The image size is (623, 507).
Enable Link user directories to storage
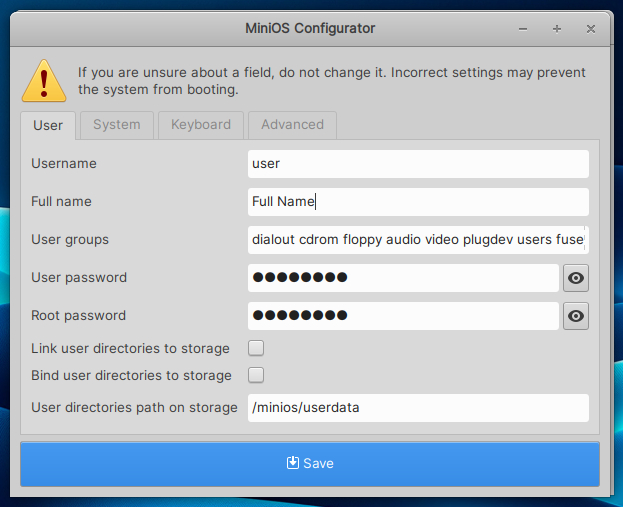pyautogui.click(x=256, y=348)
